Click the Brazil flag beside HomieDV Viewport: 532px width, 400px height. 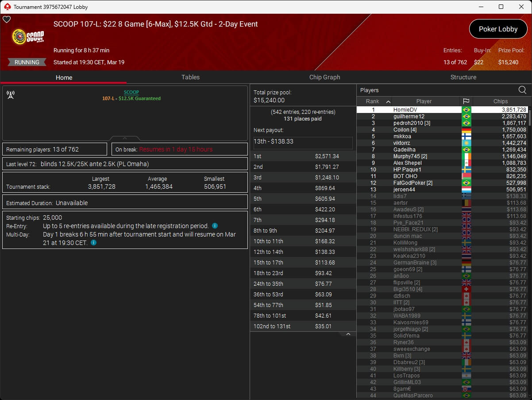[466, 110]
